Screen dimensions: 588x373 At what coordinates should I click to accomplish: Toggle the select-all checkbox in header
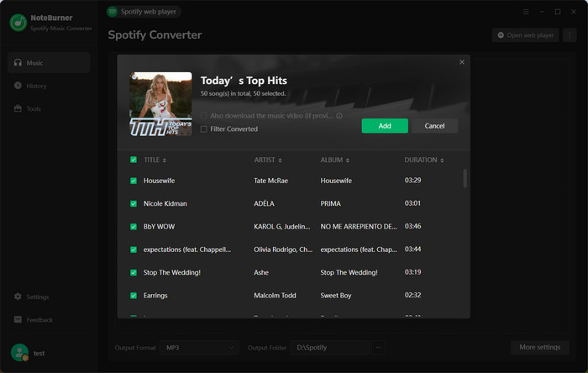[x=134, y=160]
